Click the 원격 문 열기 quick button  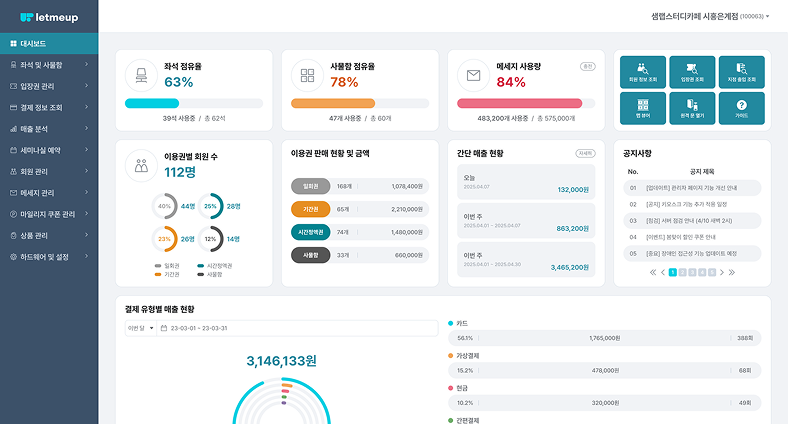692,108
